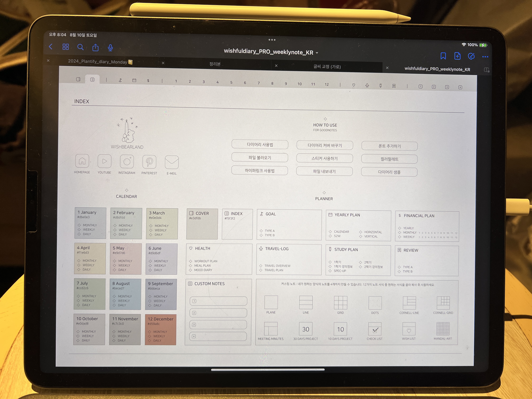This screenshot has width=532, height=399.
Task: Open the three-dot more options menu
Action: (485, 57)
